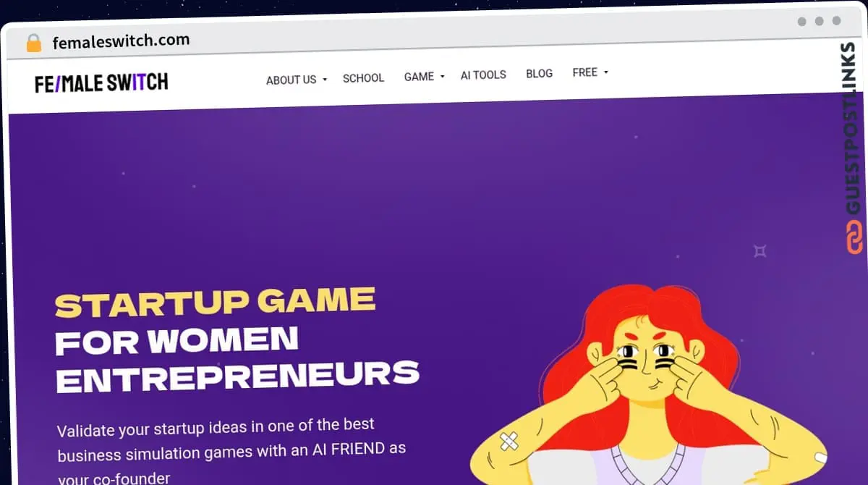868x485 pixels.
Task: Click the femaleswitch.com address bar
Action: (121, 41)
